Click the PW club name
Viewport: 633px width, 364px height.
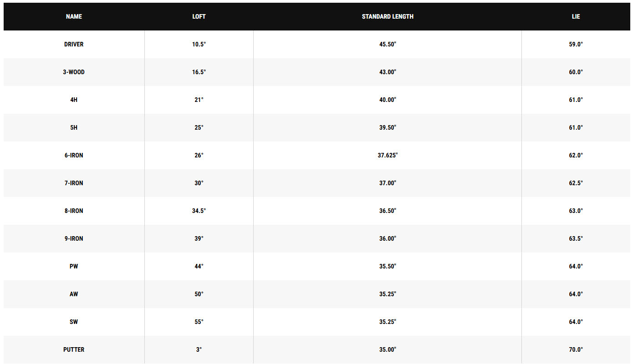[74, 266]
